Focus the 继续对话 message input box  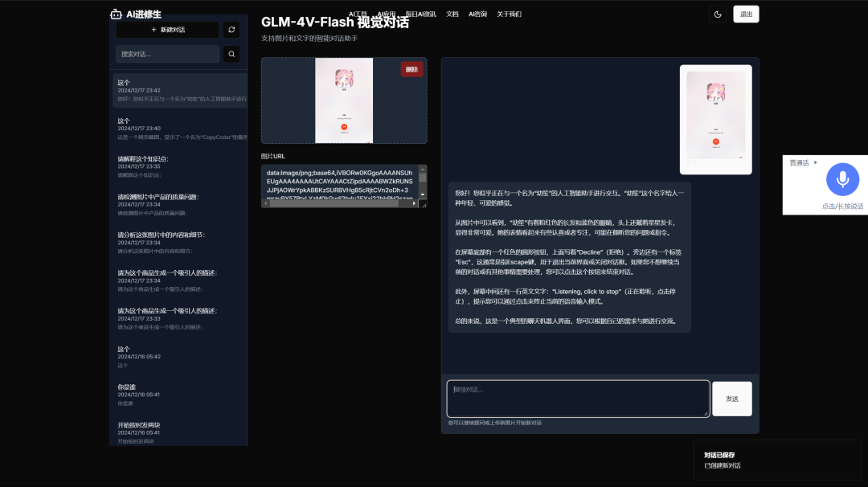coord(578,399)
